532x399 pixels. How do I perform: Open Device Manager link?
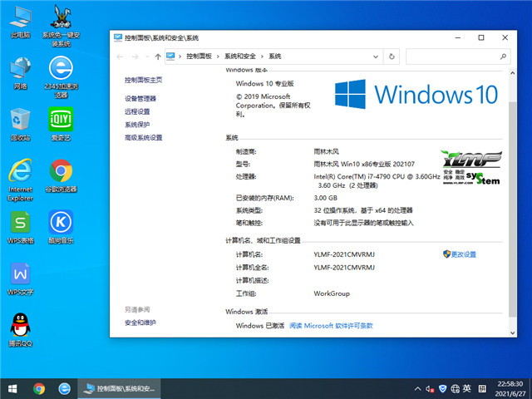pyautogui.click(x=140, y=99)
